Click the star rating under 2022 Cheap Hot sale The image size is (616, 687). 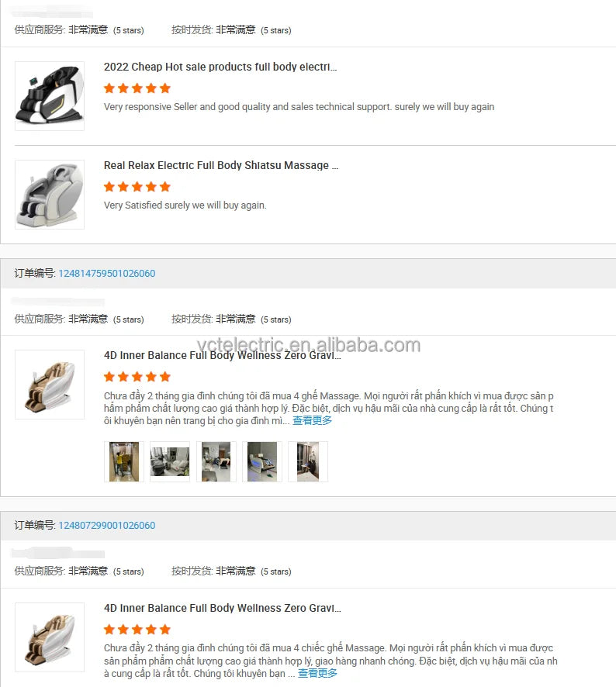pos(137,88)
